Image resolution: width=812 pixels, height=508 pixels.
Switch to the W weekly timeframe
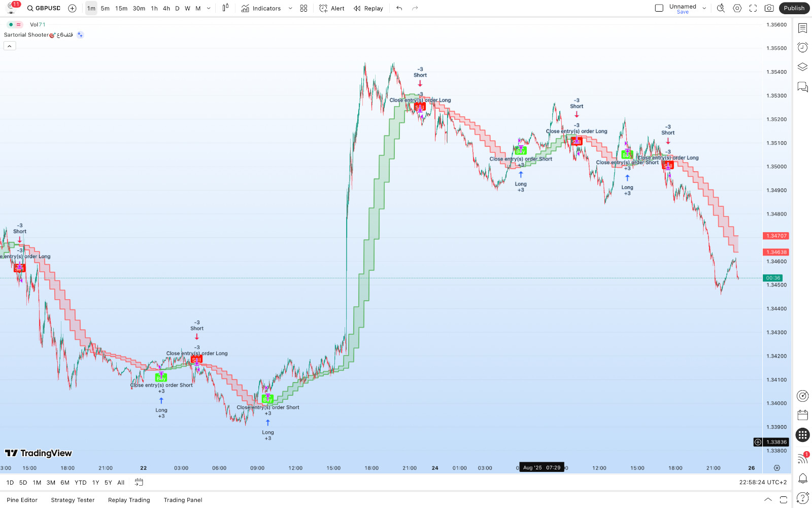[187, 8]
